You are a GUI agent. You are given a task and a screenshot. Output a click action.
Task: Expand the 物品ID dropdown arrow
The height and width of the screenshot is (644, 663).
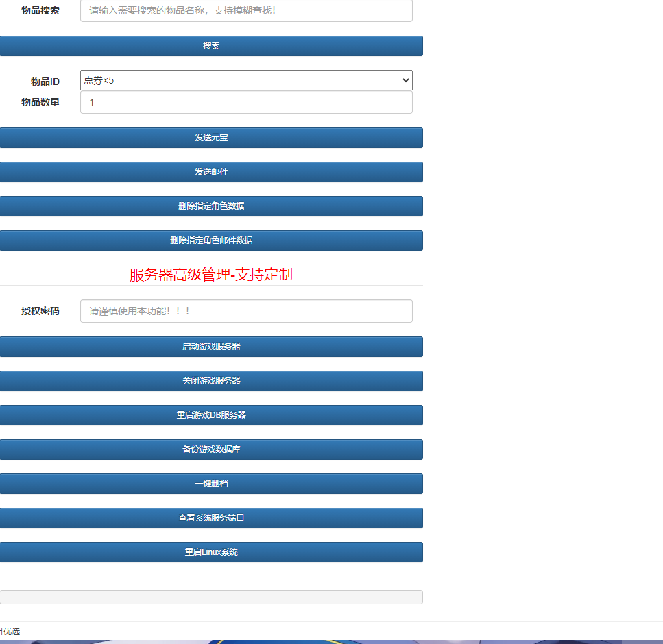pos(405,80)
